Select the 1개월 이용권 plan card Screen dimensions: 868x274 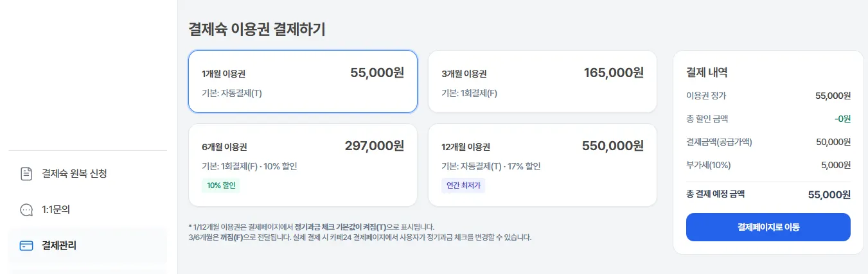[303, 81]
